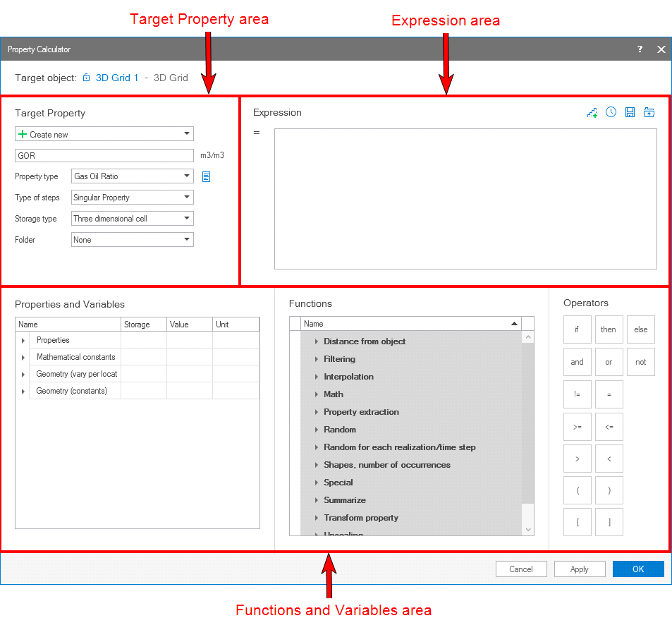Open the Storage type dropdown

point(187,219)
